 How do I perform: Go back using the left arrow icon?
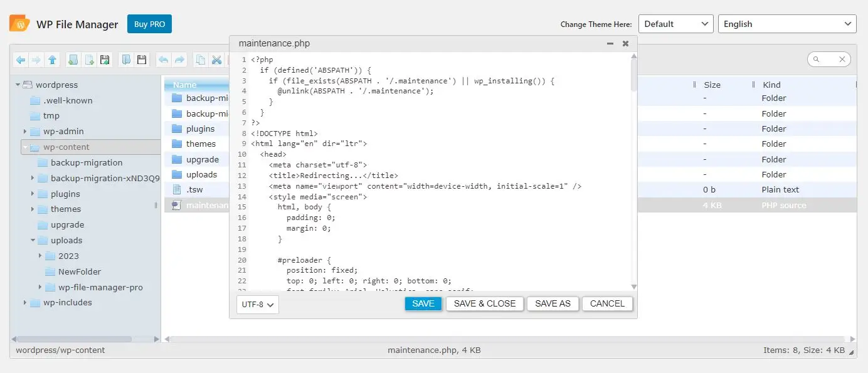point(20,59)
